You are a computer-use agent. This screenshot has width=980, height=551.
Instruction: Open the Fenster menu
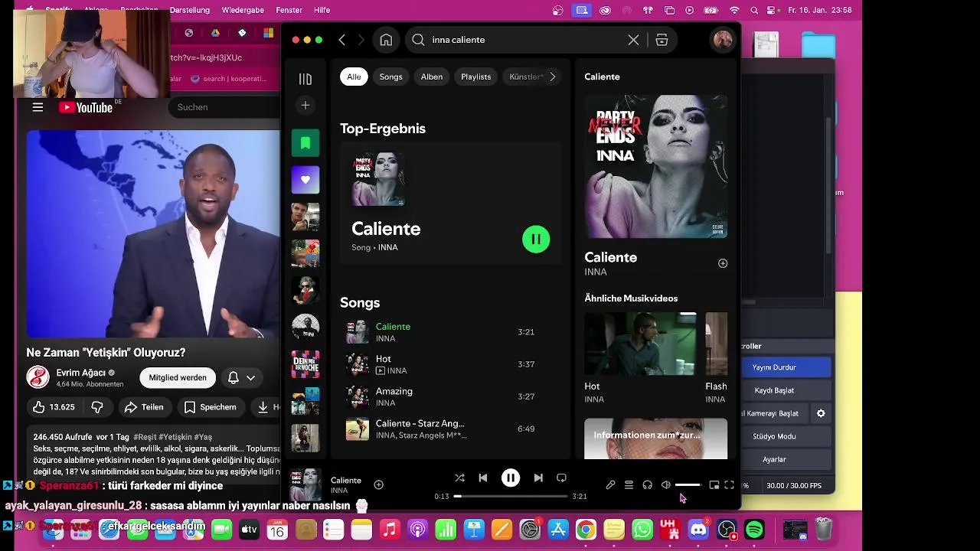pyautogui.click(x=289, y=10)
